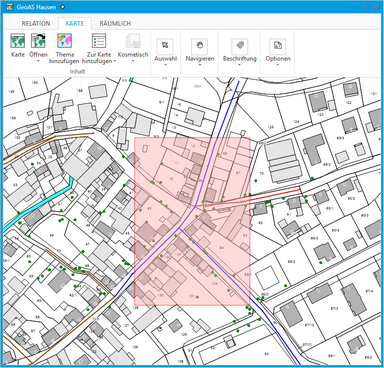Viewport: 384px width, 368px height.
Task: Open the Kosmetisch layer icon
Action: (x=133, y=41)
